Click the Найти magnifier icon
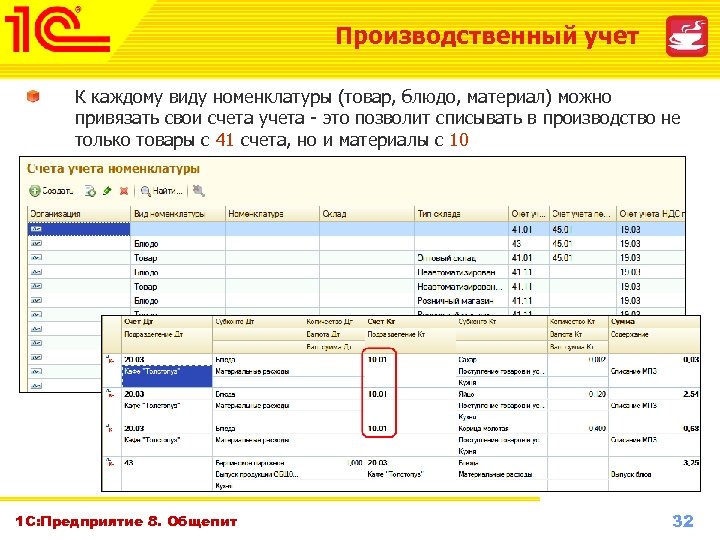 point(146,191)
